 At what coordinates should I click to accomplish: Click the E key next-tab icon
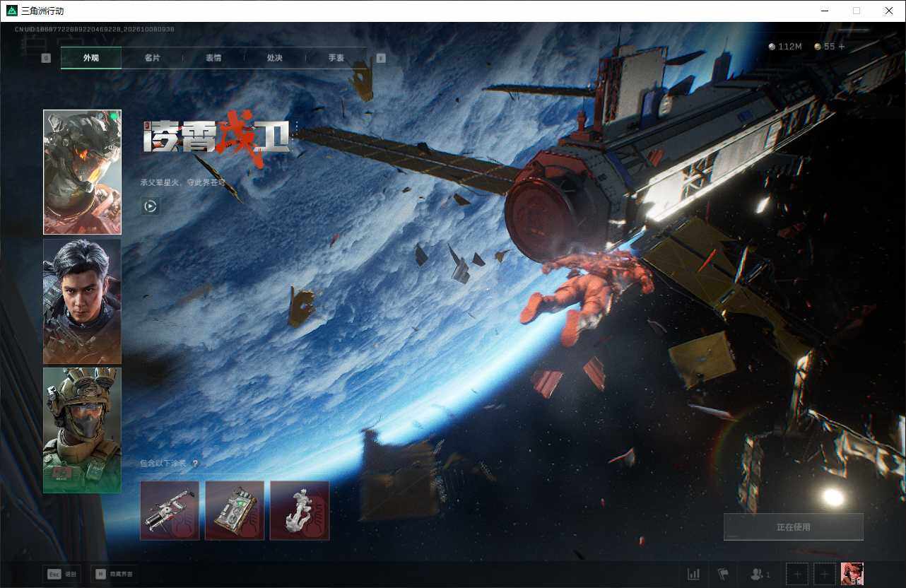pyautogui.click(x=381, y=58)
